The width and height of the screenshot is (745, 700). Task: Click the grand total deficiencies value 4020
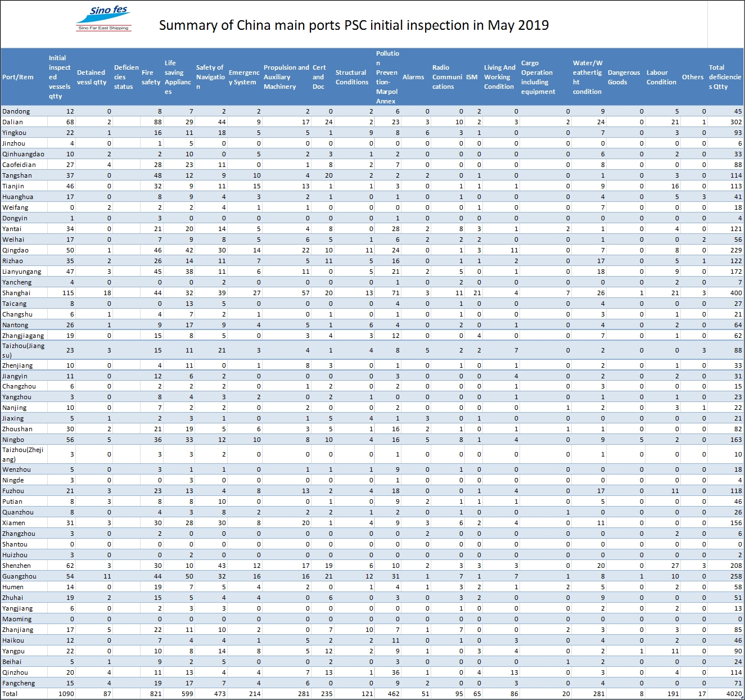pos(734,694)
